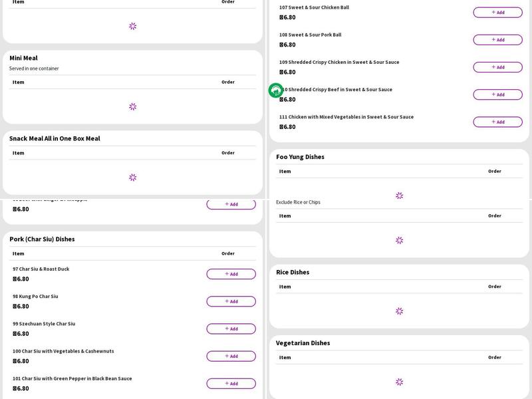Click the green floating chat icon
Viewport: 532px width, 399px height.
[x=276, y=90]
